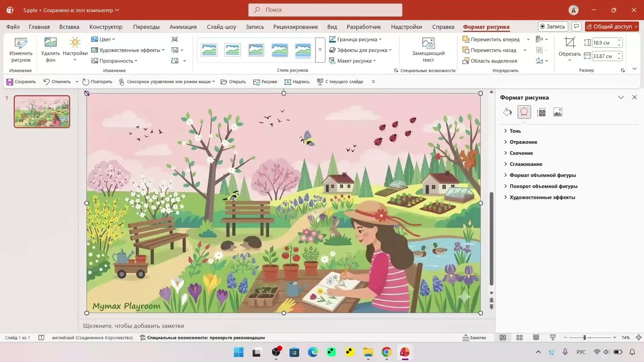
Task: Open the Файл menu
Action: [13, 27]
